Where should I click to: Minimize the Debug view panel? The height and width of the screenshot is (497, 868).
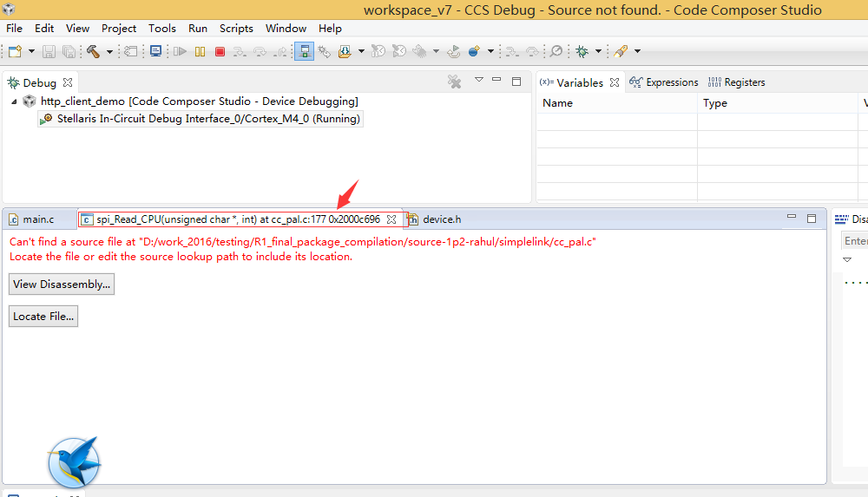coord(496,81)
